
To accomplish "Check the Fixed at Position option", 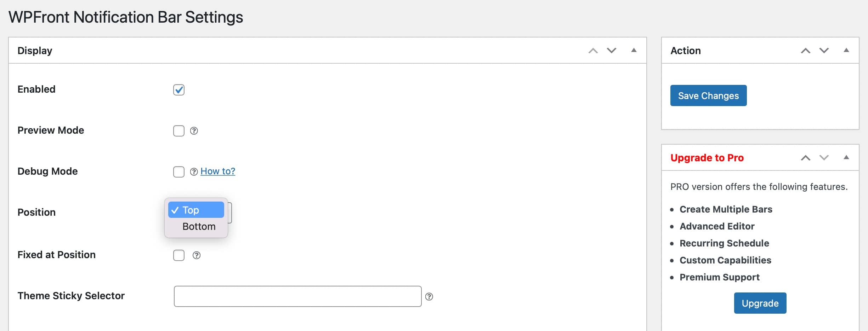I will click(179, 255).
